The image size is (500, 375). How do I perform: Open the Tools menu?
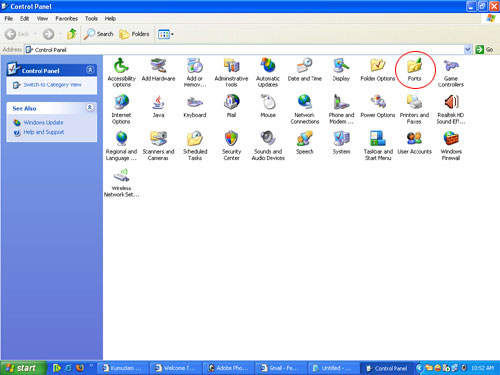click(x=91, y=19)
